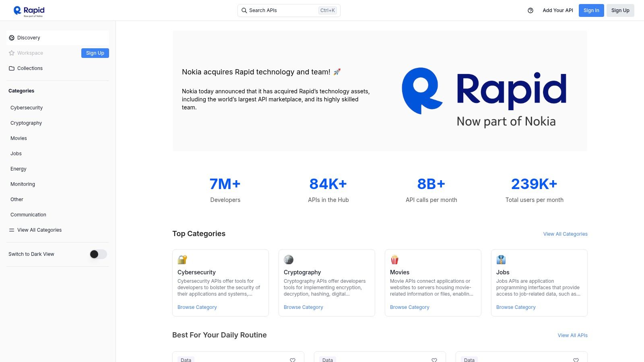Image resolution: width=644 pixels, height=362 pixels.
Task: Click the Movies popcorn emoji icon
Action: 395,259
